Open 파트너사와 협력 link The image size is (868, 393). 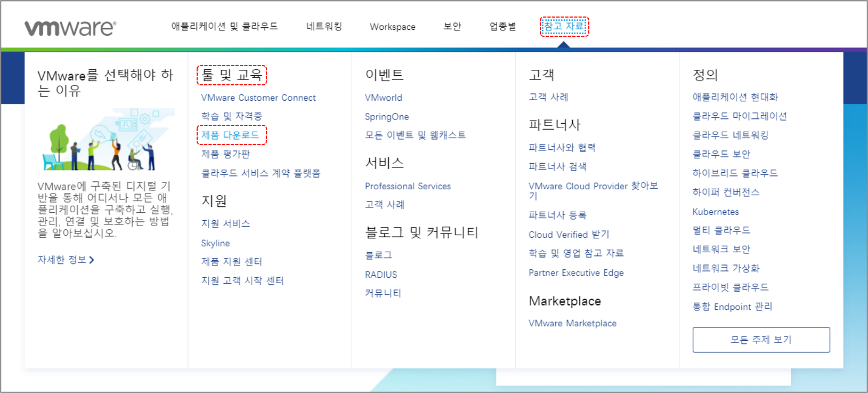click(562, 148)
